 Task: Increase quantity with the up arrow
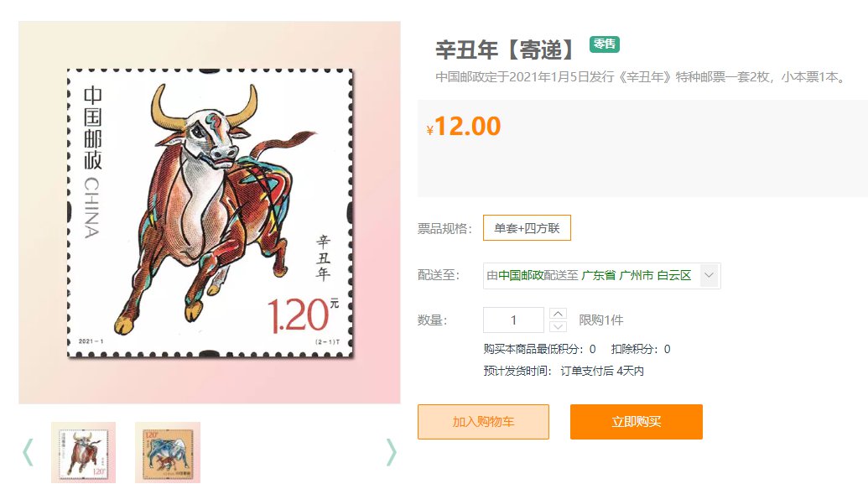coord(558,314)
